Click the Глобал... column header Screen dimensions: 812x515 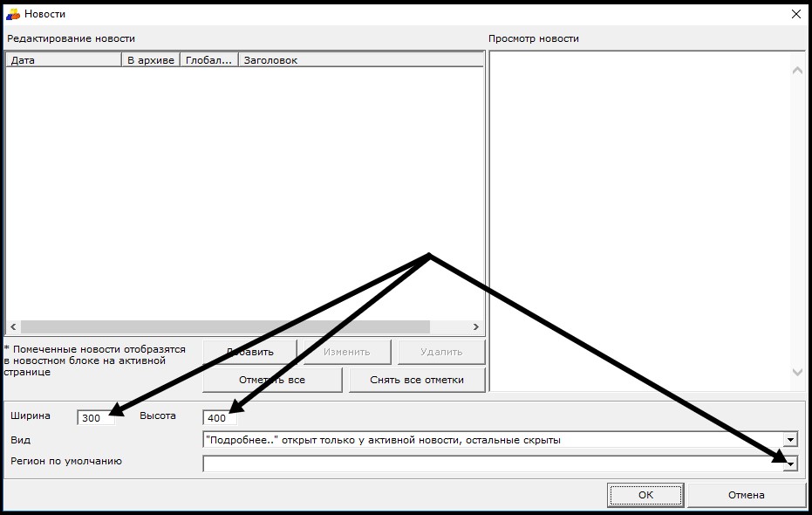(x=208, y=60)
